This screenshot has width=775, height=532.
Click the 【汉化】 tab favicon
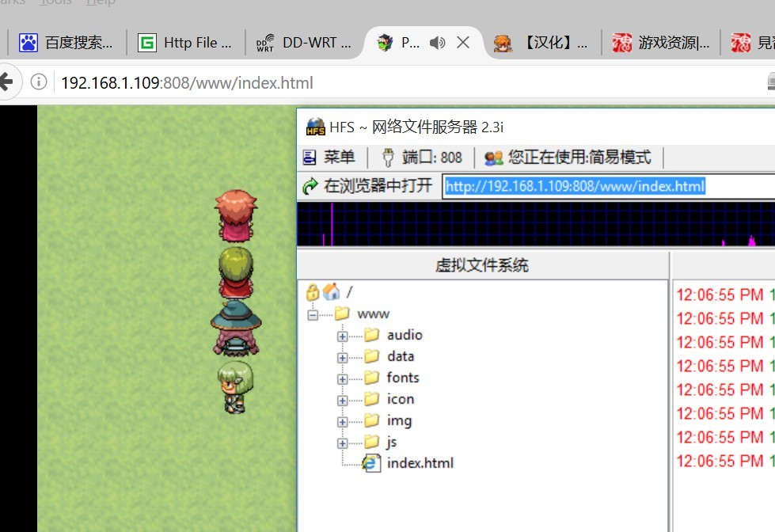coord(503,43)
